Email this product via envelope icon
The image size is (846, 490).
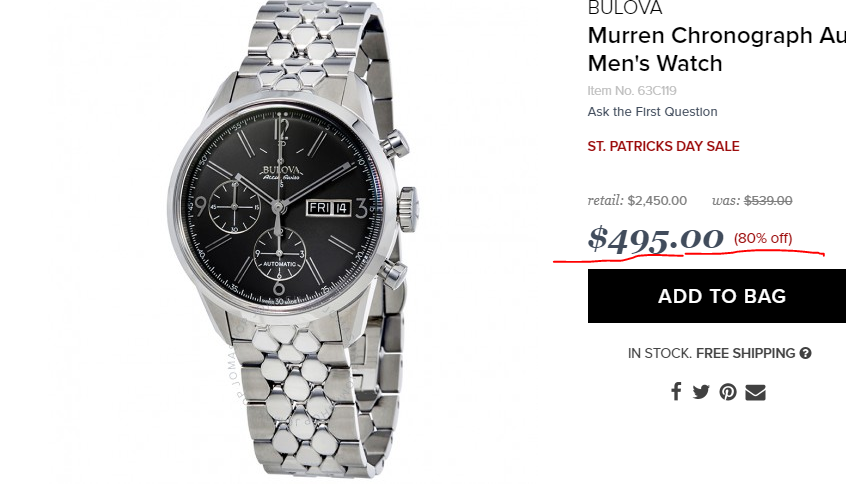coord(755,392)
